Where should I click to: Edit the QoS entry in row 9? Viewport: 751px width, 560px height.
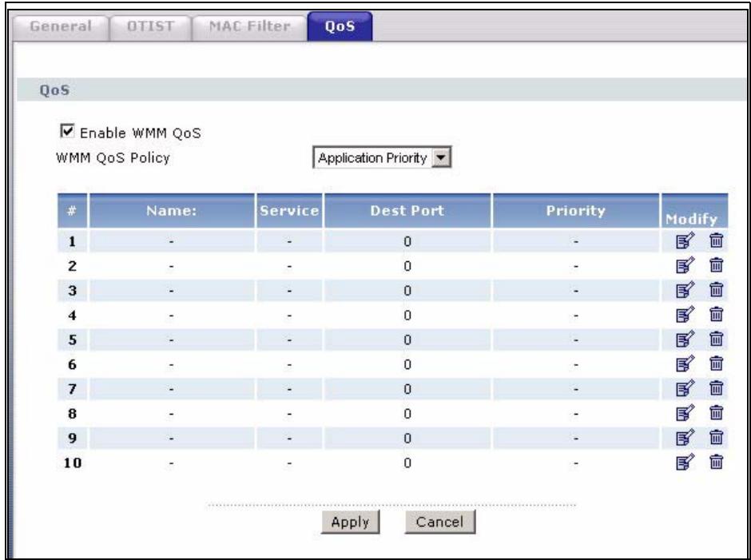tap(685, 438)
